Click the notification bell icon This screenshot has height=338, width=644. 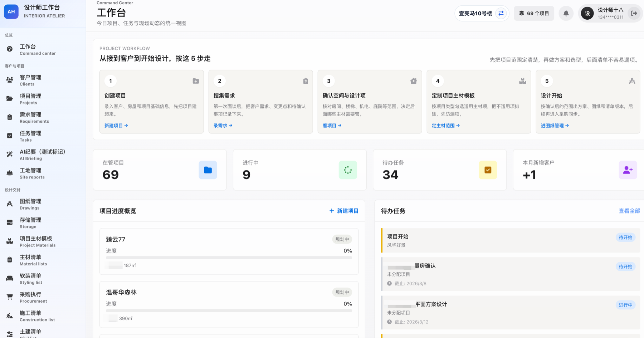566,14
